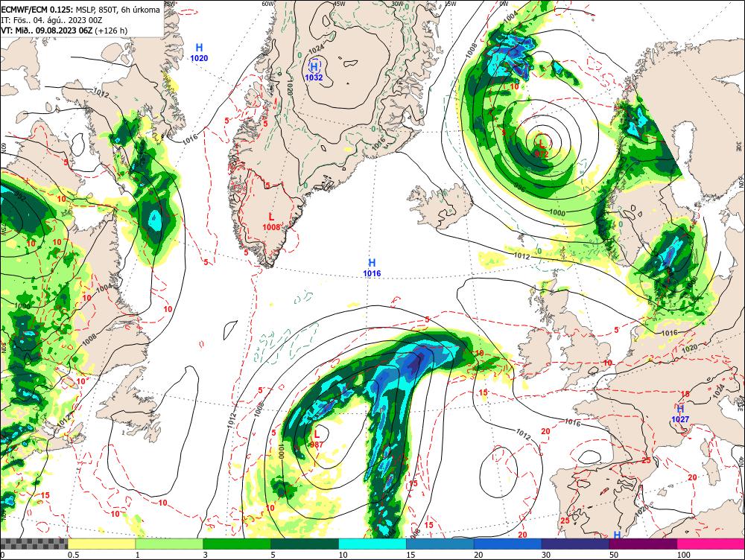Click the blue '1027' high pressure value
745x560 pixels.
pos(680,419)
